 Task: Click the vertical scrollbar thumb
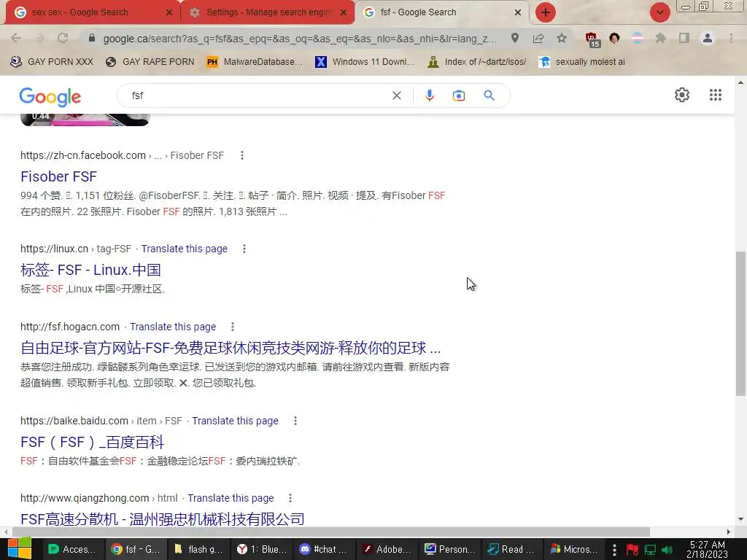[740, 323]
